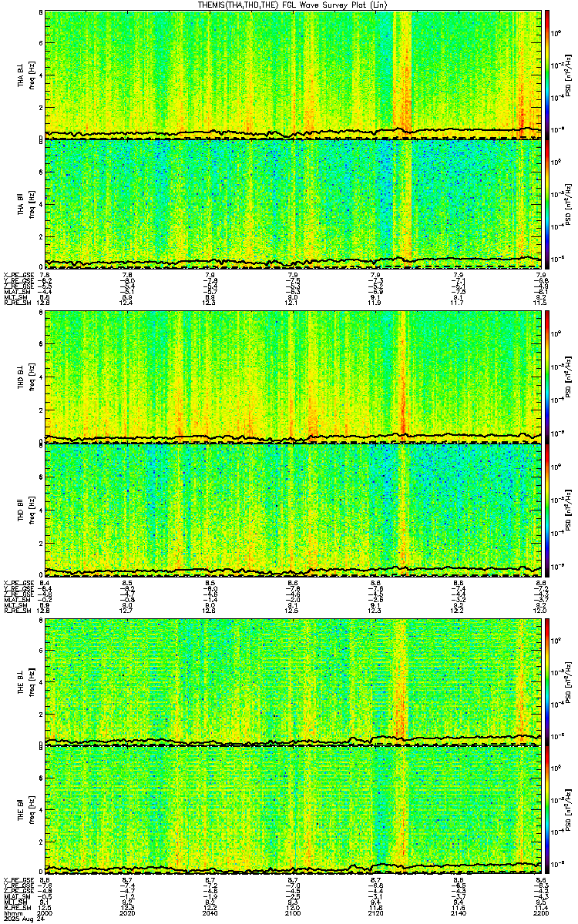The height and width of the screenshot is (924, 578).
Task: Click the PSD [nT²/Hz] label beside THA B⊥
Action: click(569, 75)
